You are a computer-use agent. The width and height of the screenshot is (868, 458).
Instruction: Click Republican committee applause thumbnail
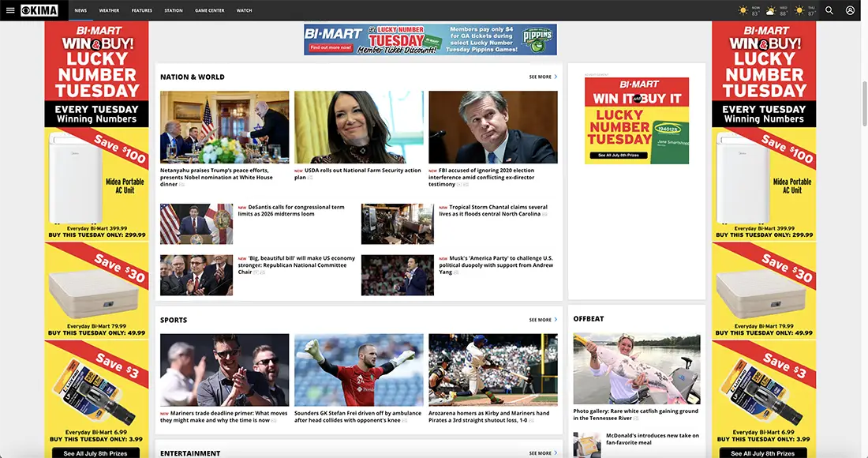click(x=196, y=275)
